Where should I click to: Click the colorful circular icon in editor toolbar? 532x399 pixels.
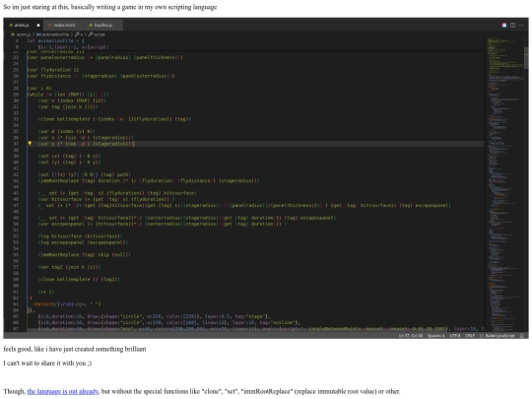[504, 25]
